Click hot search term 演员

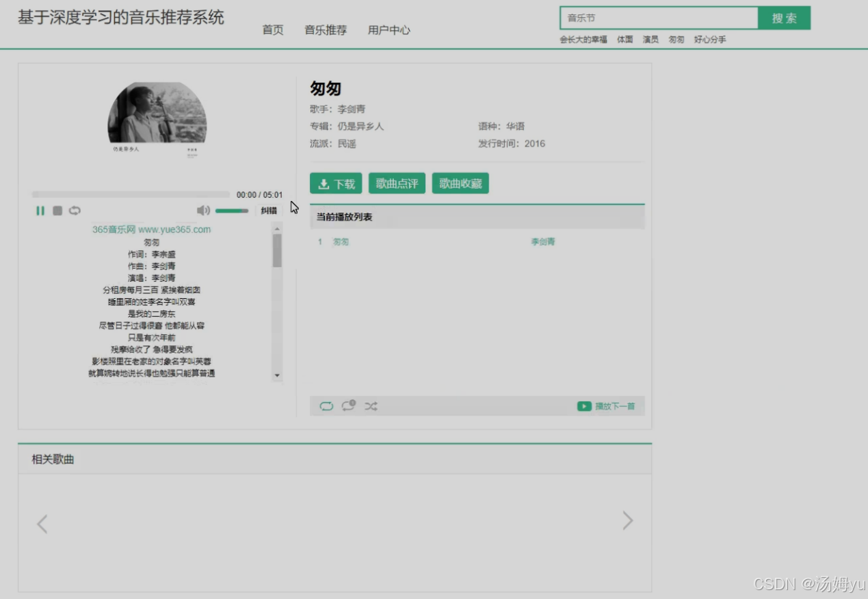(x=650, y=40)
